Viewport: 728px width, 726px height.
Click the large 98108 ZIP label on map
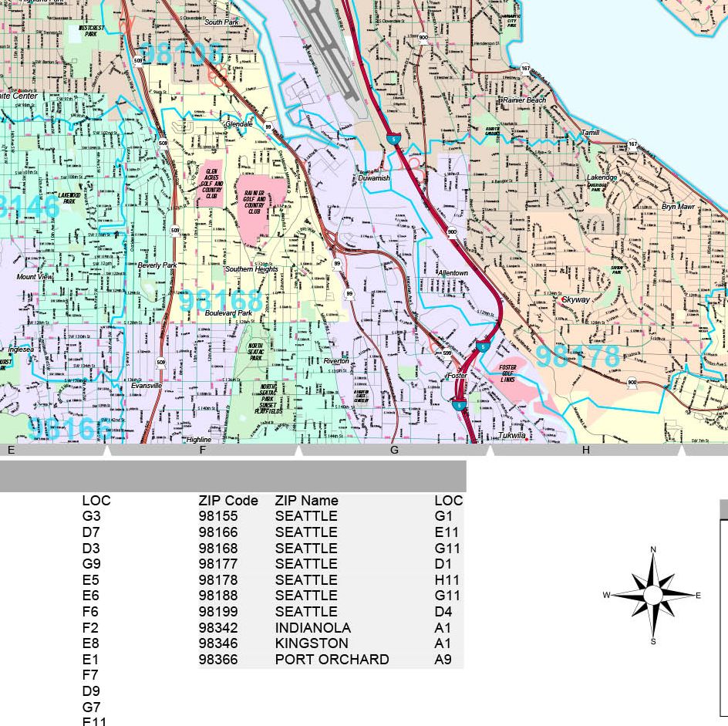click(181, 53)
